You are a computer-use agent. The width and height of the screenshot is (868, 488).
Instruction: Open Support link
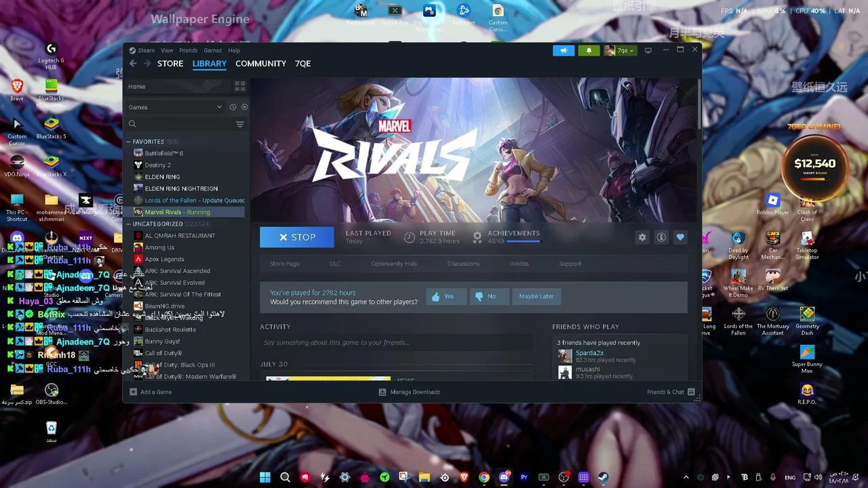pos(570,264)
